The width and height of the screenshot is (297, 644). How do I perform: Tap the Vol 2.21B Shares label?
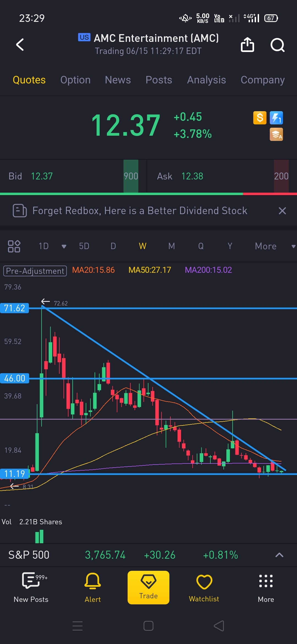(32, 522)
